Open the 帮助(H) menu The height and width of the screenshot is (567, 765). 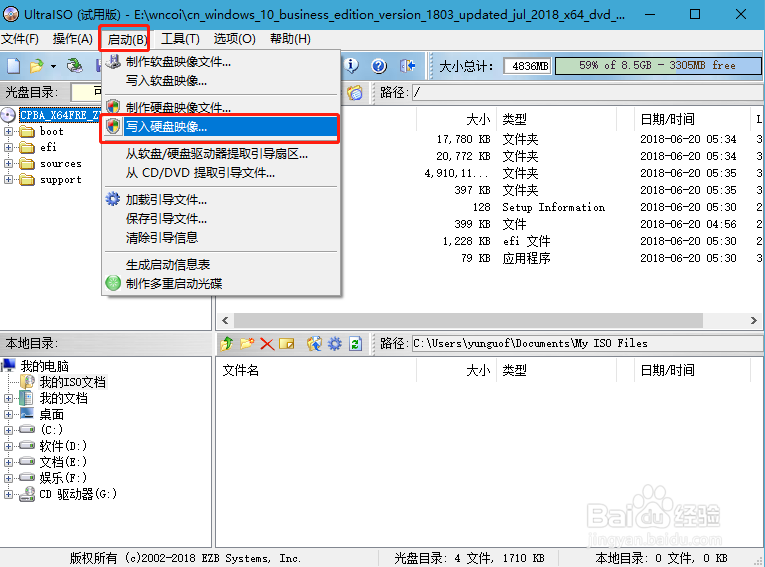[290, 39]
